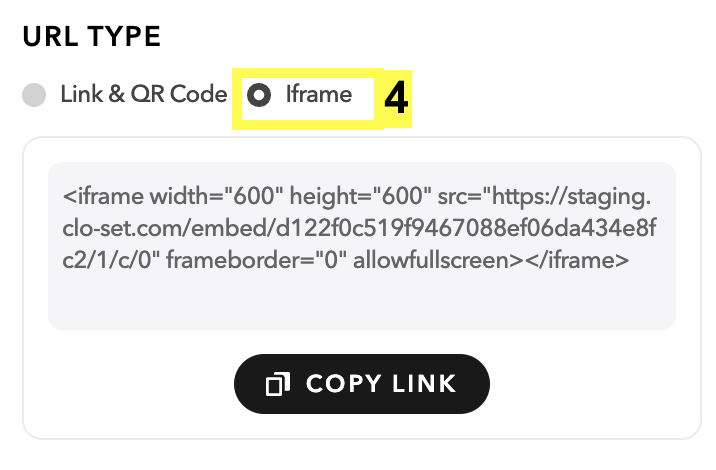Viewport: 716px width, 470px height.
Task: Select the Iframe radio button
Action: point(259,95)
